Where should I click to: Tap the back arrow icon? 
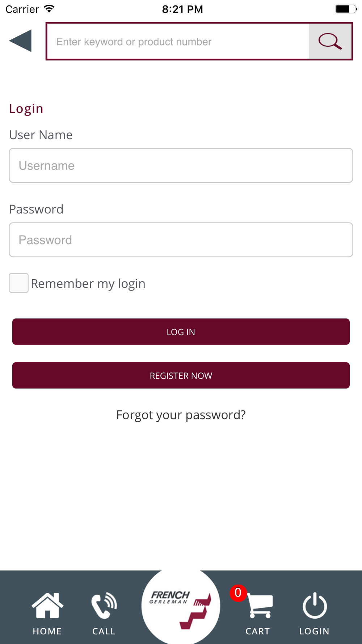[21, 41]
